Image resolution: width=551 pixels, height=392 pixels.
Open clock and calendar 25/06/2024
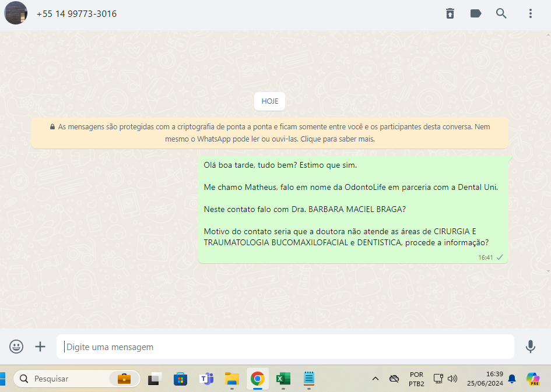tap(485, 379)
